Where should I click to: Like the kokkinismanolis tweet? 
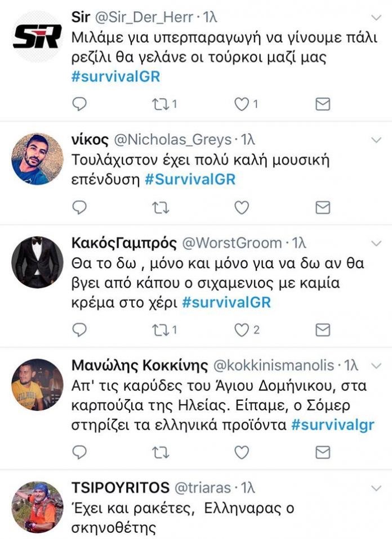241,452
